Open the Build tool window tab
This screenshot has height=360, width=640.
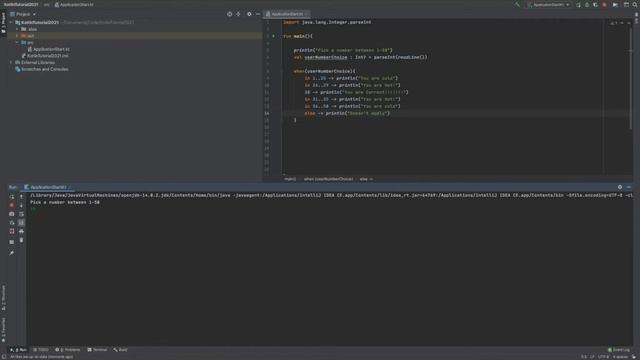120,350
